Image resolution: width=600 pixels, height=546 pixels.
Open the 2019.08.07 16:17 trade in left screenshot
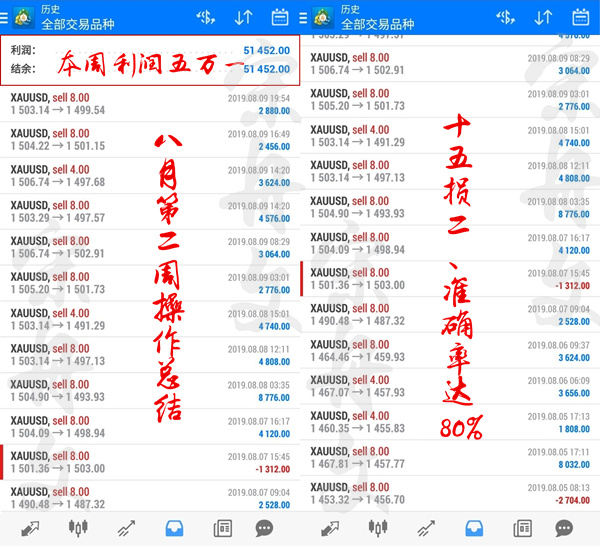click(x=150, y=427)
